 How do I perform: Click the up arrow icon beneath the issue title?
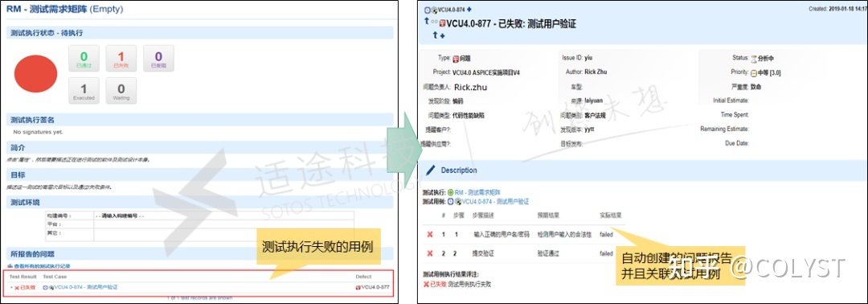click(435, 35)
